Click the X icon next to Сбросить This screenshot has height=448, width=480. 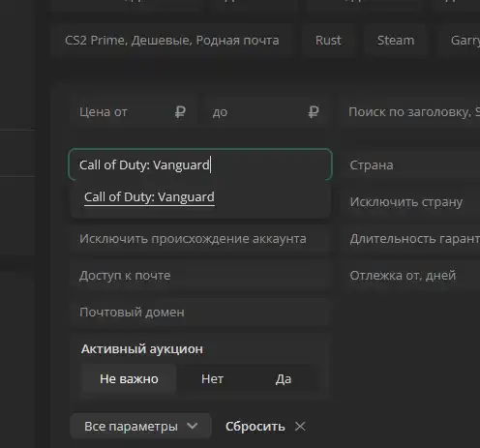click(x=300, y=427)
